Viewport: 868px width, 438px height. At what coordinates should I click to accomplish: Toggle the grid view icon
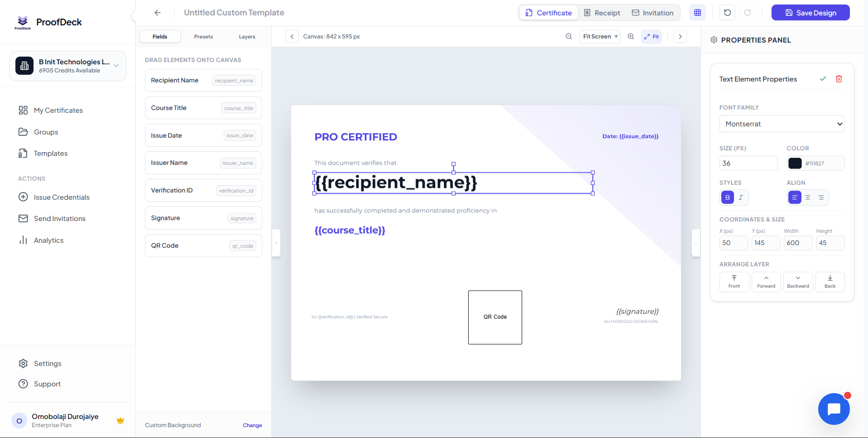[x=698, y=13]
